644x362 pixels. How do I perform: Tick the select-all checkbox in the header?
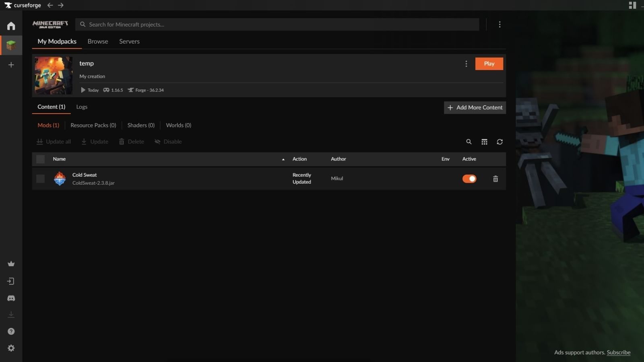coord(40,159)
